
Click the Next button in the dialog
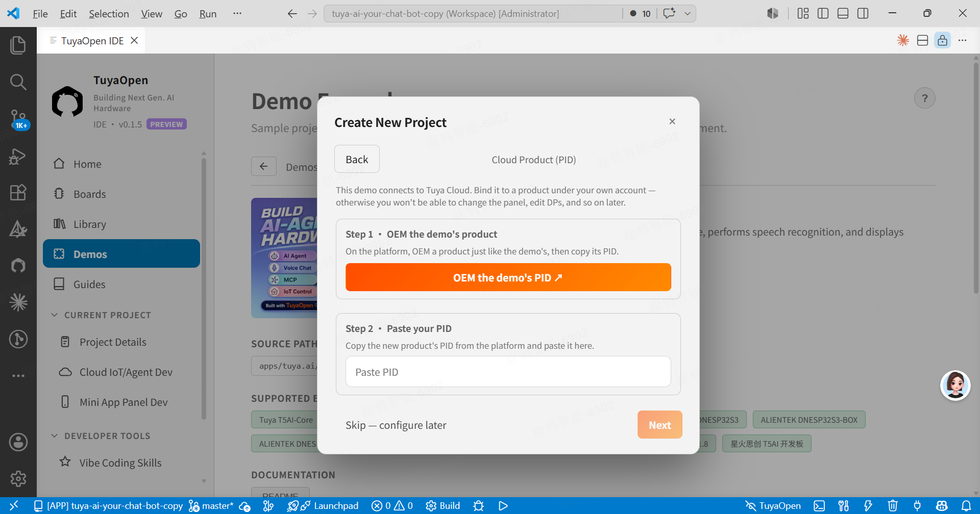pos(659,425)
